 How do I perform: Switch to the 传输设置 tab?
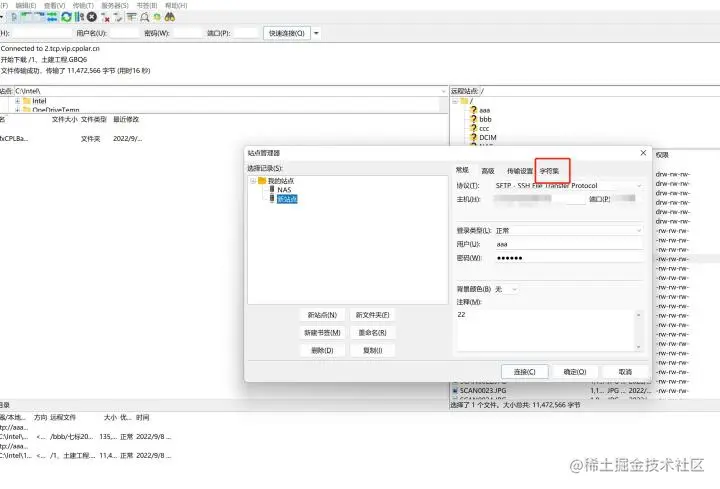(x=519, y=171)
